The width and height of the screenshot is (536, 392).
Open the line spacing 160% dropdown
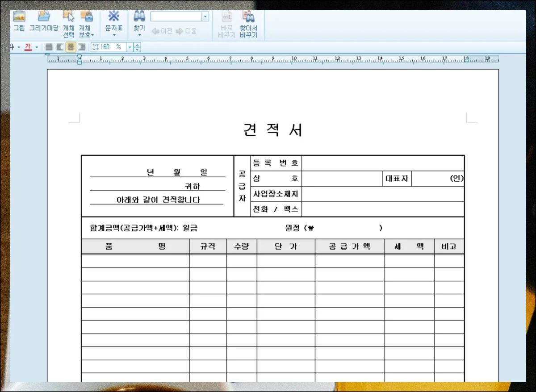coord(130,47)
